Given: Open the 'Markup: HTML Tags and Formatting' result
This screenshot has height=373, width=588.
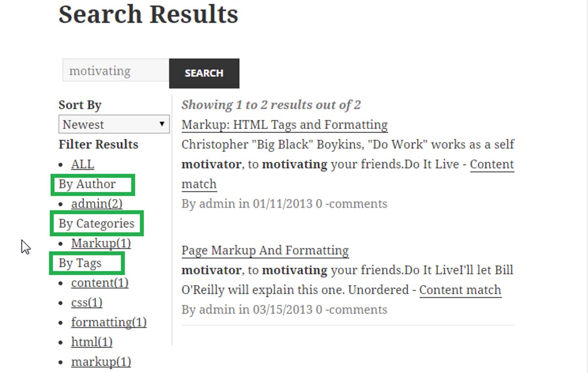Looking at the screenshot, I should tap(283, 124).
